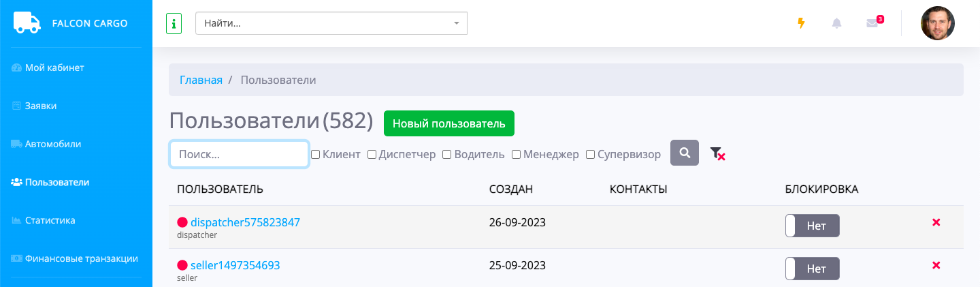Clear filters with the funnel icon
This screenshot has width=980, height=287.
[717, 154]
